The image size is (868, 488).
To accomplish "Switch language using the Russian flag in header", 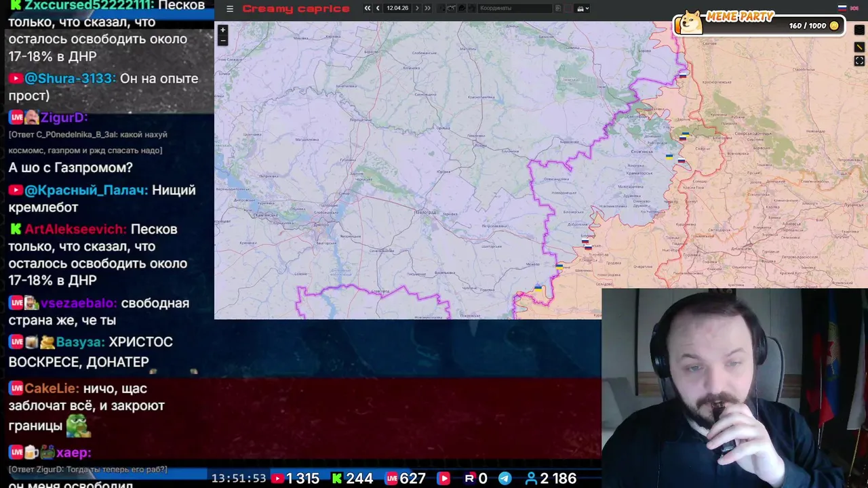I will (842, 8).
